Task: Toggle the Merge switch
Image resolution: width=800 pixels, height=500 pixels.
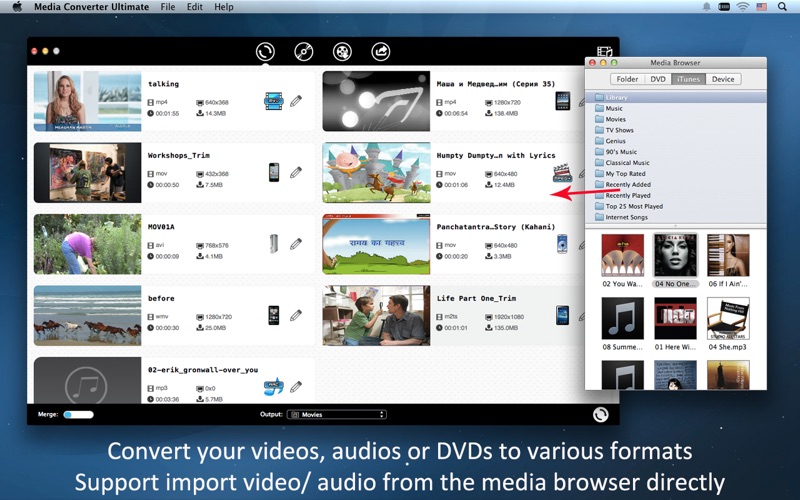Action: point(79,414)
